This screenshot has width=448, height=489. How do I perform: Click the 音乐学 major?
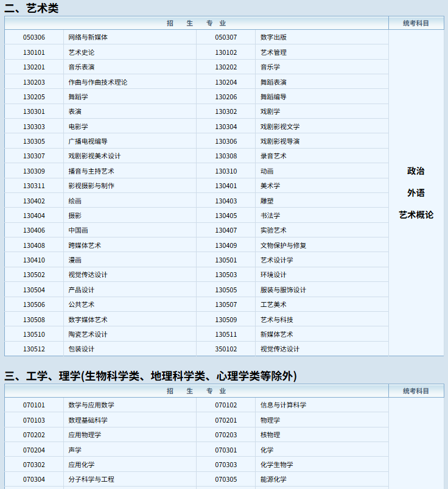click(270, 67)
